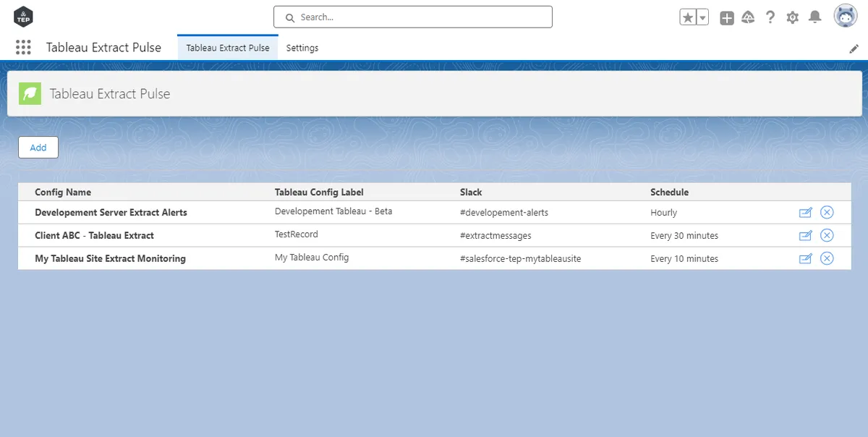868x437 pixels.
Task: Click the #extractmessages Slack channel
Action: pos(495,236)
